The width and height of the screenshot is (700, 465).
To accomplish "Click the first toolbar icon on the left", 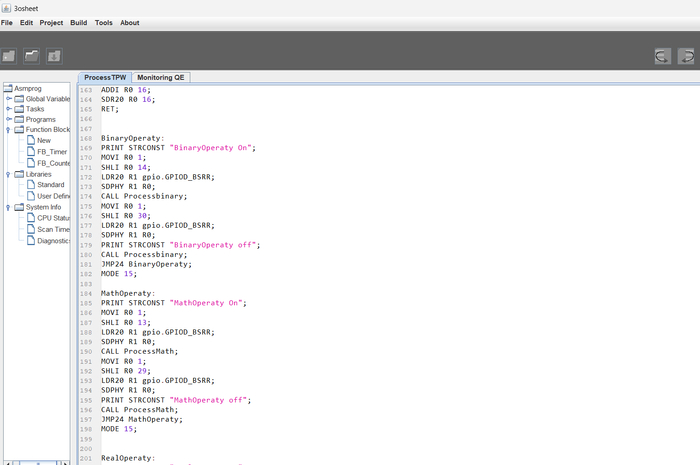I will (9, 56).
